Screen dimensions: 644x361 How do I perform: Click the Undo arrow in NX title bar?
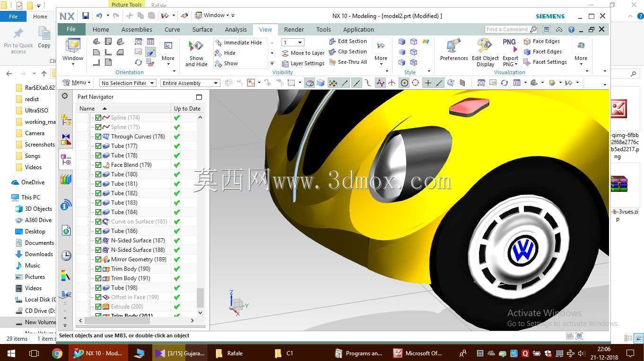pos(99,16)
